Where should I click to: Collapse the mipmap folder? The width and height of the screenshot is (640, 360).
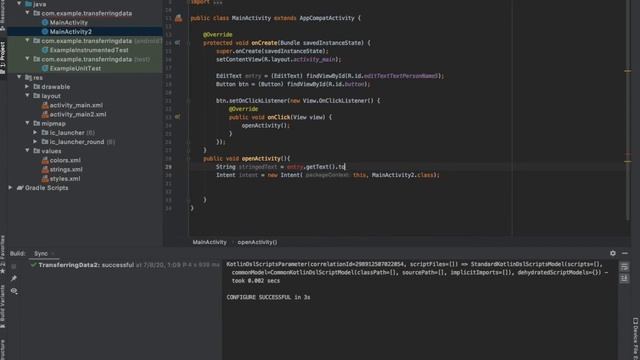27,123
